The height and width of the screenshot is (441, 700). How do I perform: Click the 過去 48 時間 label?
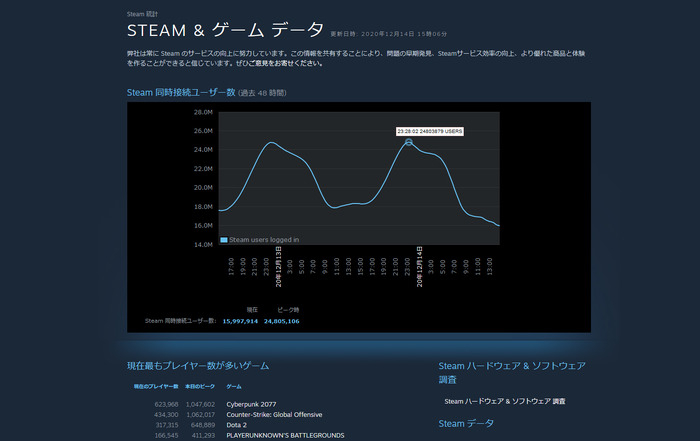pyautogui.click(x=262, y=93)
